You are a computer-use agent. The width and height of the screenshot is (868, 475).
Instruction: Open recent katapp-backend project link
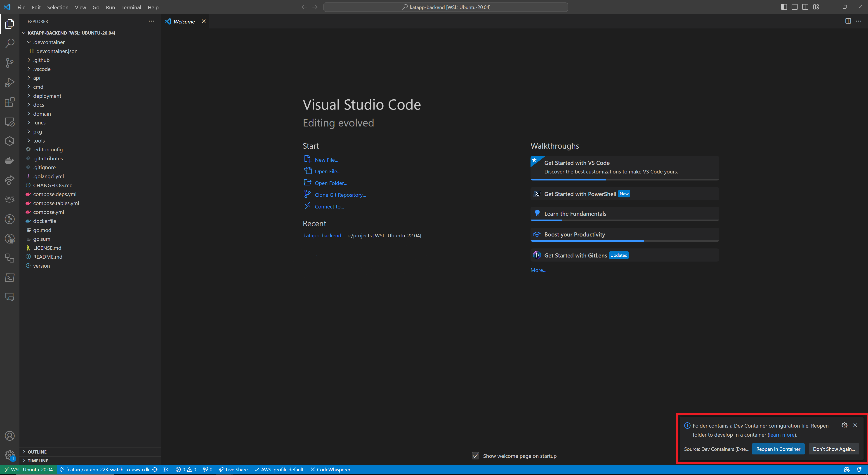tap(322, 236)
